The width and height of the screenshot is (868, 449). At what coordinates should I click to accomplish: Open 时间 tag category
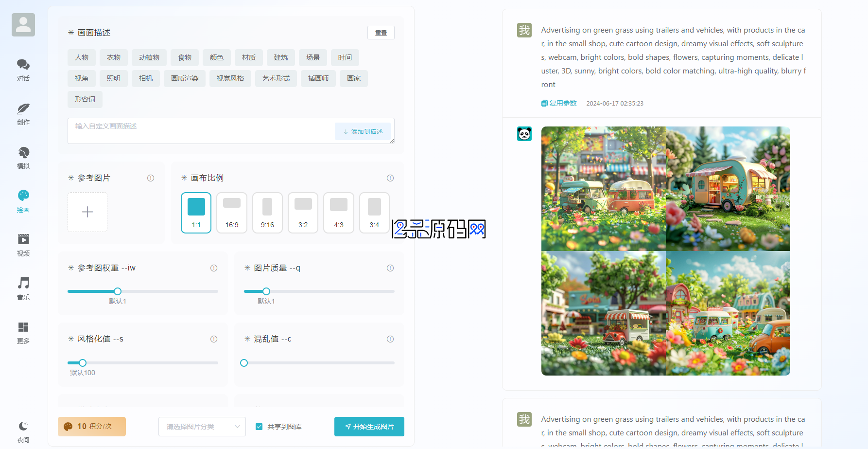tap(345, 57)
